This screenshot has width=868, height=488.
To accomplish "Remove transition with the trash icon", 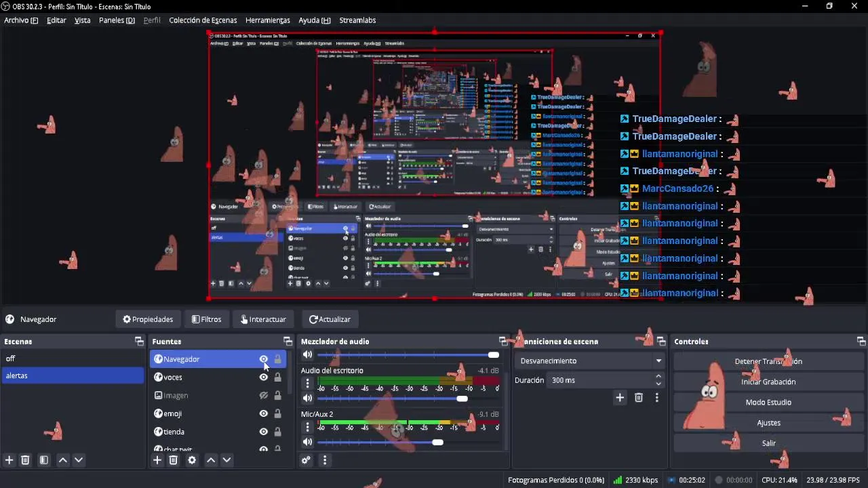I will point(639,398).
